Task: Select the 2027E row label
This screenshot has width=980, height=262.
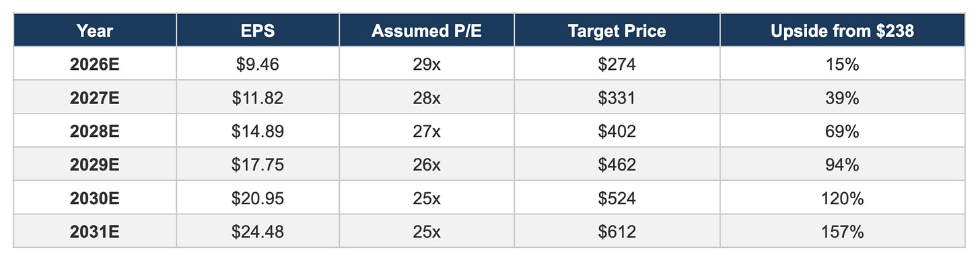Action: click(x=94, y=98)
